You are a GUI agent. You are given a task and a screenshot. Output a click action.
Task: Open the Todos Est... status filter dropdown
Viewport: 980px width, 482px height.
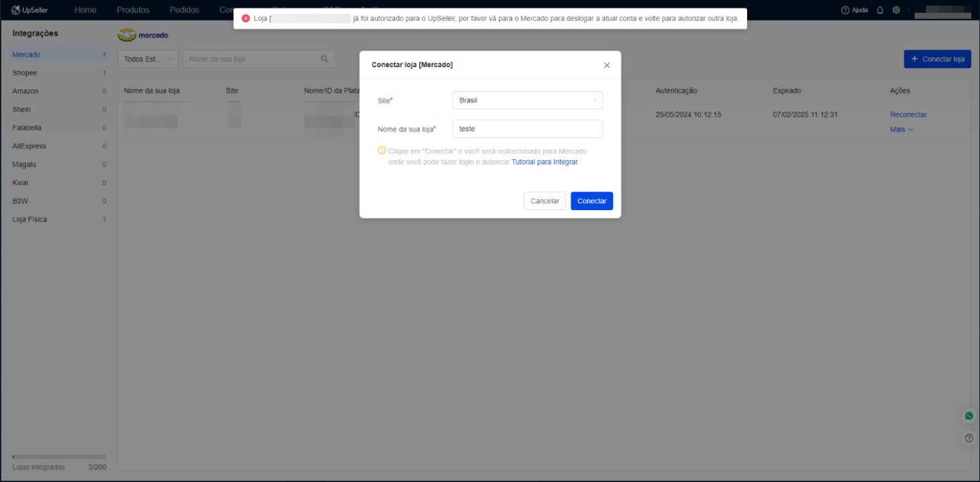click(x=148, y=59)
